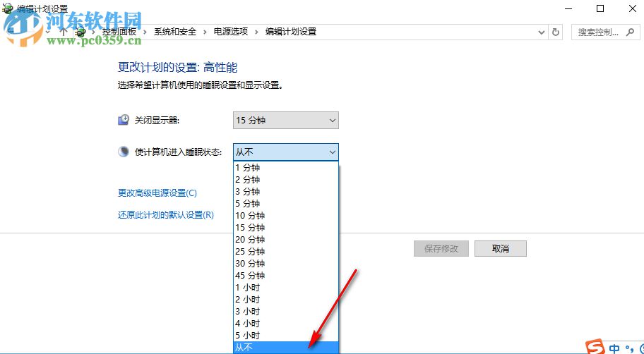644x354 pixels.
Task: Click the address bar power options icon
Action: point(81,32)
